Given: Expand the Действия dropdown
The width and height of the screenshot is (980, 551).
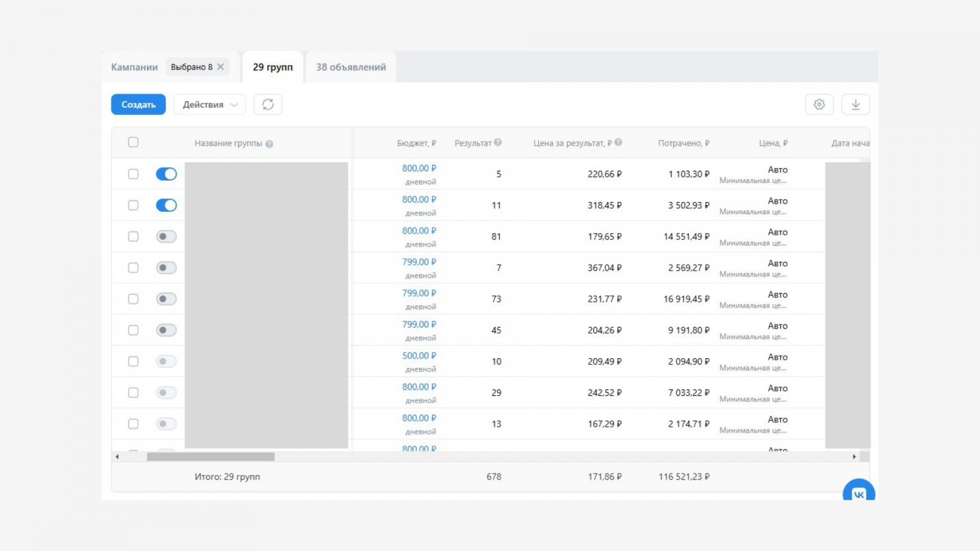Looking at the screenshot, I should pos(209,105).
